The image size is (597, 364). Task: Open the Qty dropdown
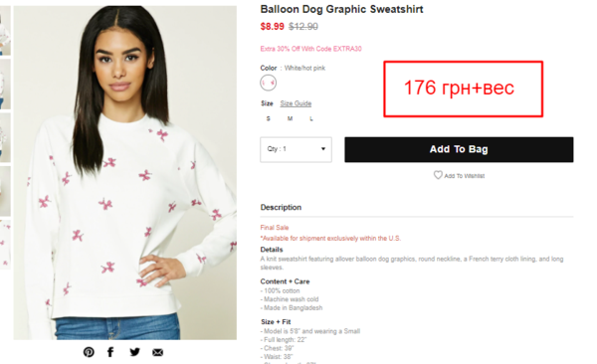tap(296, 149)
